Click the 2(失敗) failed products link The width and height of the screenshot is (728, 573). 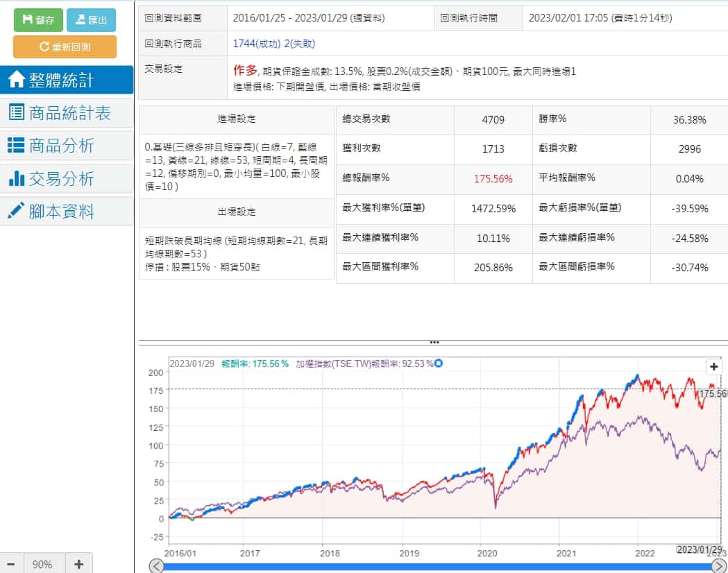pos(300,44)
